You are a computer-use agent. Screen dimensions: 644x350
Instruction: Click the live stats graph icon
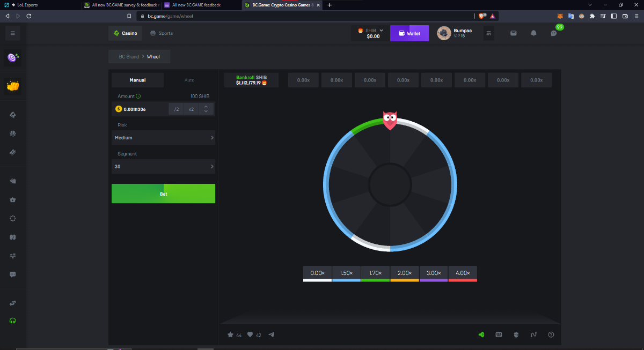(x=533, y=335)
